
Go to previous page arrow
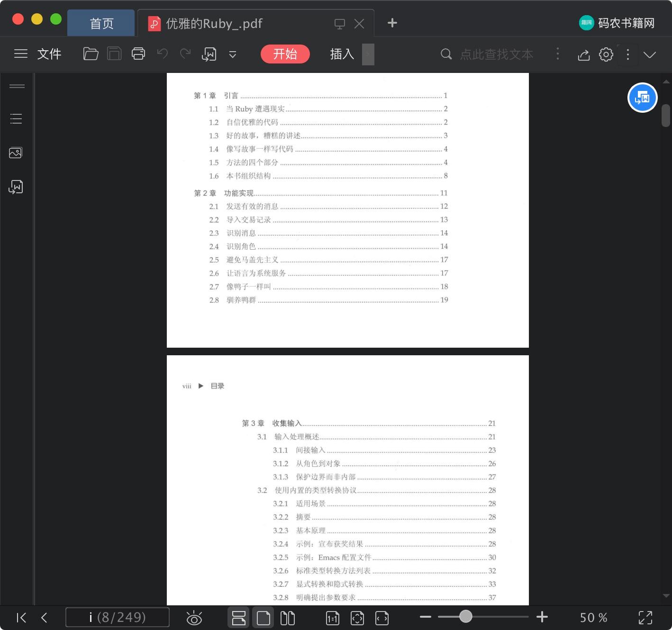(45, 617)
